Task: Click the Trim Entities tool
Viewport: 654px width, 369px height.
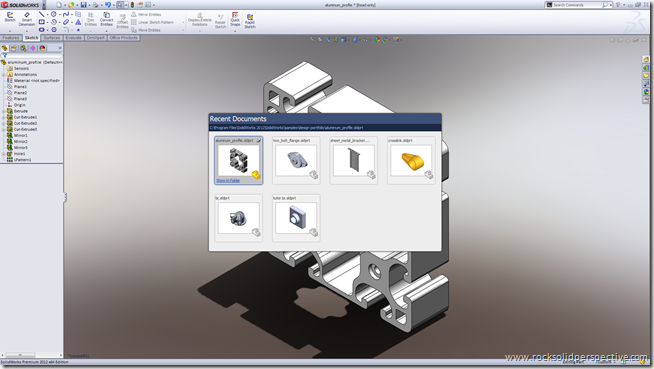Action: [91, 19]
